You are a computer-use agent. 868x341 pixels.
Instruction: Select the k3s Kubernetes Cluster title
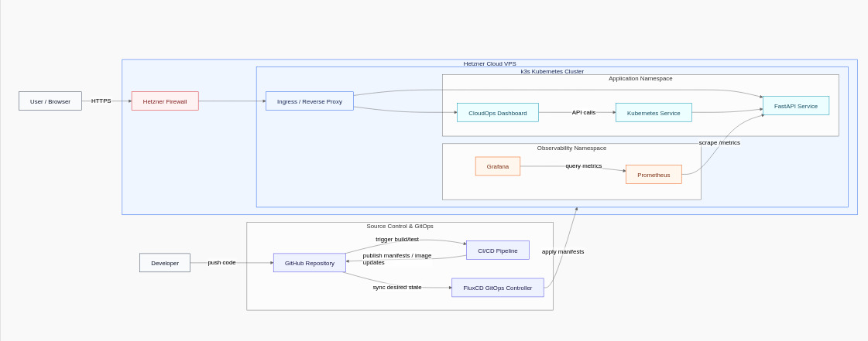click(552, 71)
